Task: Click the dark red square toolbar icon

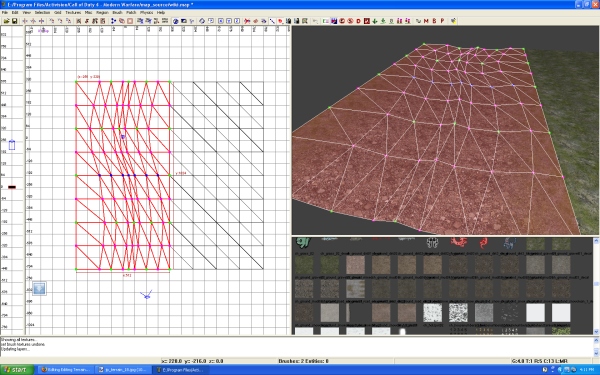Action: [367, 21]
